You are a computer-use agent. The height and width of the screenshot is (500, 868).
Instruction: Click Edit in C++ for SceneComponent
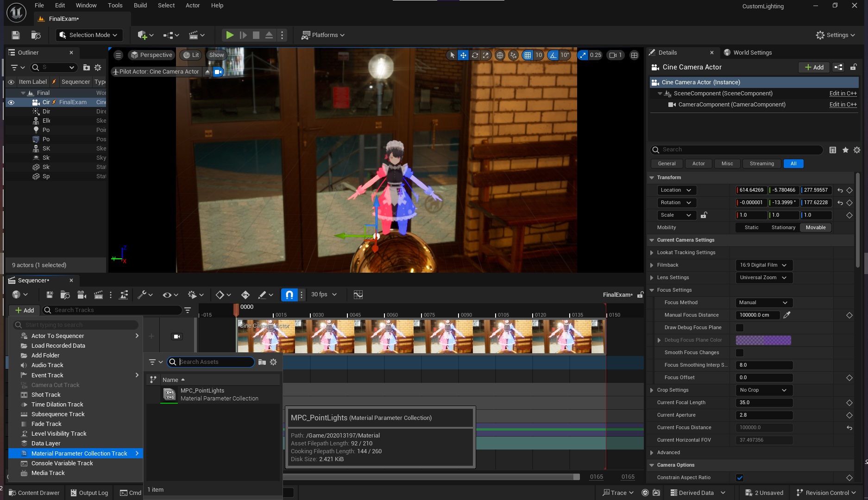coord(843,94)
